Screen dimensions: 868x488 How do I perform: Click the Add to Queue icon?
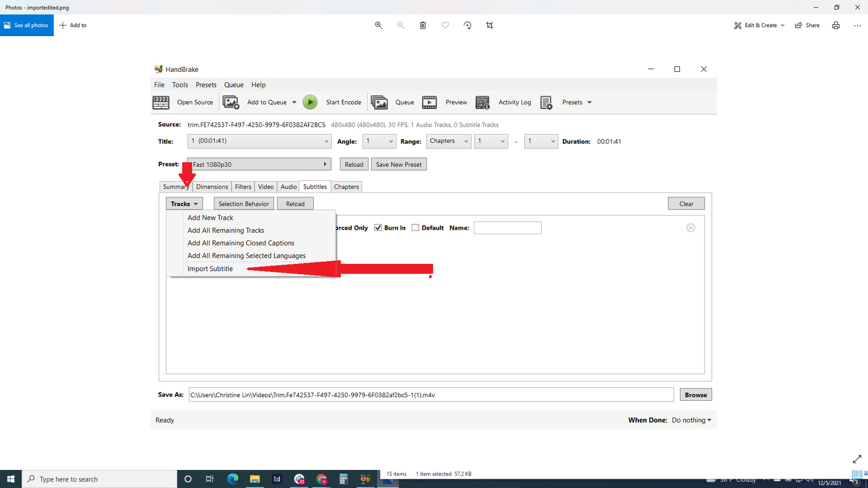(x=231, y=103)
